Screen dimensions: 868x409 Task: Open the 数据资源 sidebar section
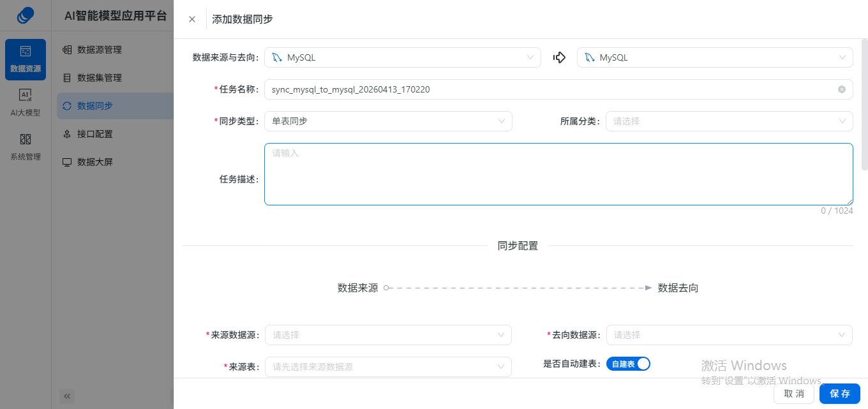pos(26,59)
